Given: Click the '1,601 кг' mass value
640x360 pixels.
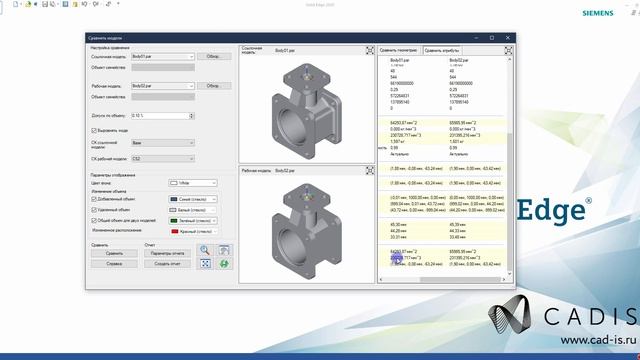Looking at the screenshot, I should [x=456, y=142].
